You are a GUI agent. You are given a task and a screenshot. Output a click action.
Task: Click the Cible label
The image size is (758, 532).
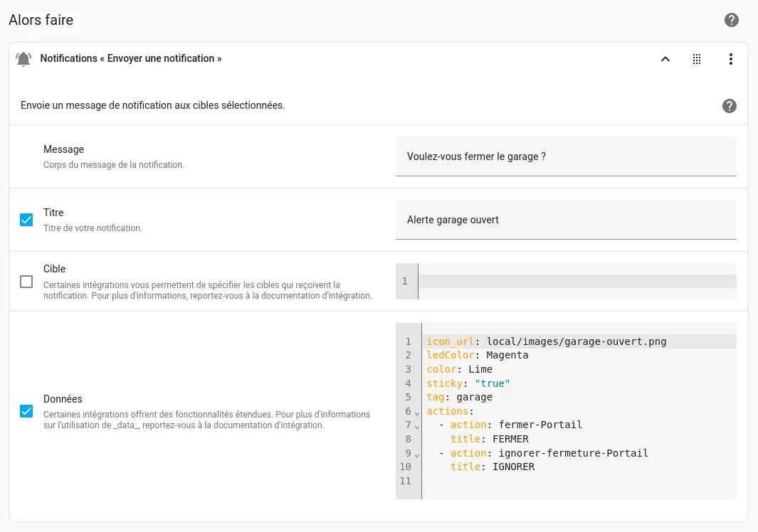pyautogui.click(x=55, y=269)
